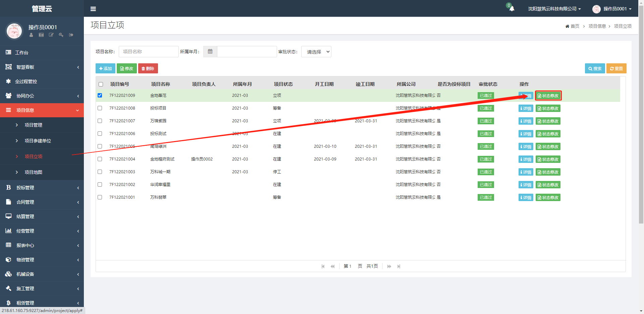Click the photo ID icon in sidebar profile
This screenshot has width=644, height=314.
point(41,35)
